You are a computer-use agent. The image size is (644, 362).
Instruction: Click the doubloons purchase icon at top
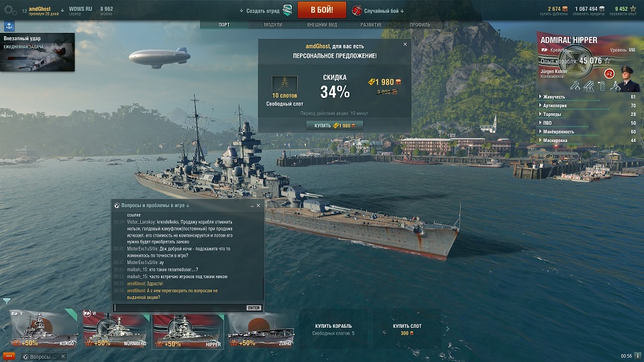(x=565, y=9)
